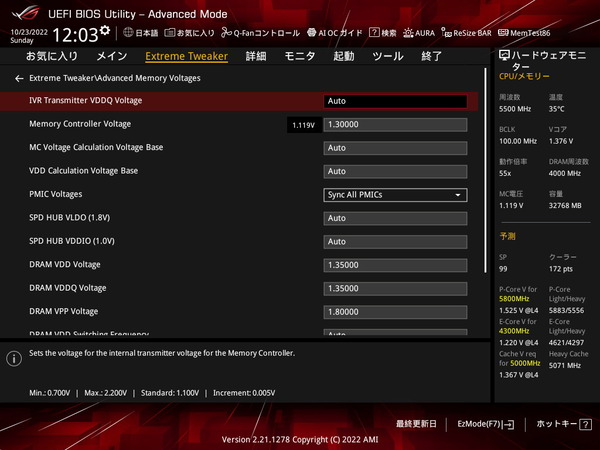Click the CPU/メモリー section heading
Viewport: 600px width, 450px height.
(x=524, y=77)
